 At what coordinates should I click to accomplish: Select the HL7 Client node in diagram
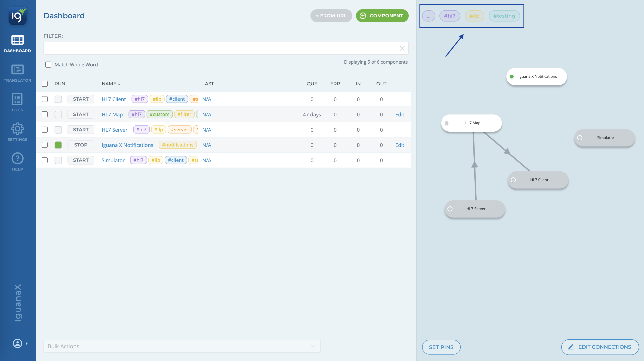pyautogui.click(x=538, y=180)
